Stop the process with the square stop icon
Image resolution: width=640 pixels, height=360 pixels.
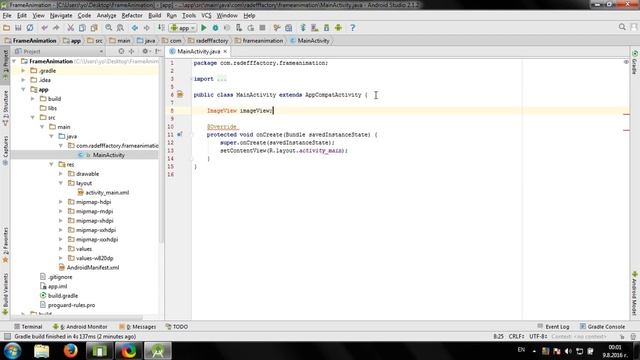(x=262, y=28)
